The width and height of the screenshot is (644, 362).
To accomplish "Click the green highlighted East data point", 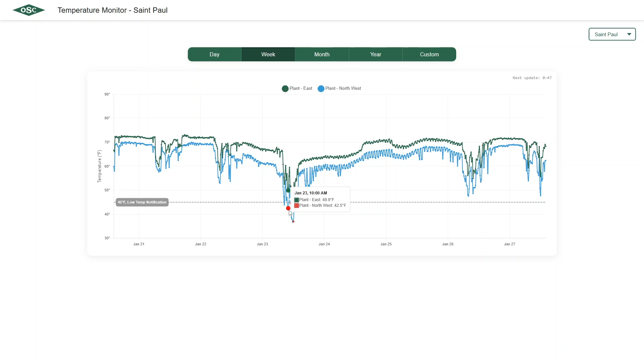I will [x=288, y=190].
